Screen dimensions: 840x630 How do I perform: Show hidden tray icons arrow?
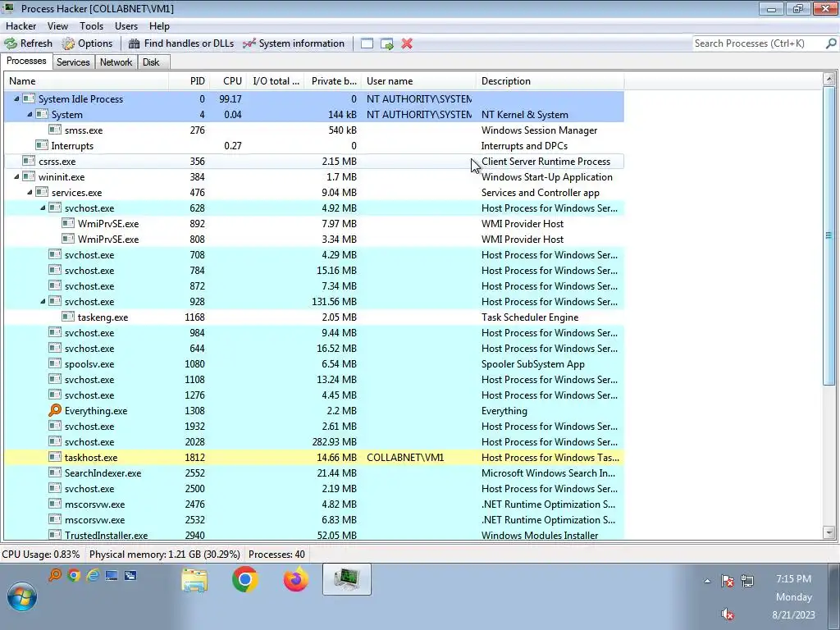point(707,581)
